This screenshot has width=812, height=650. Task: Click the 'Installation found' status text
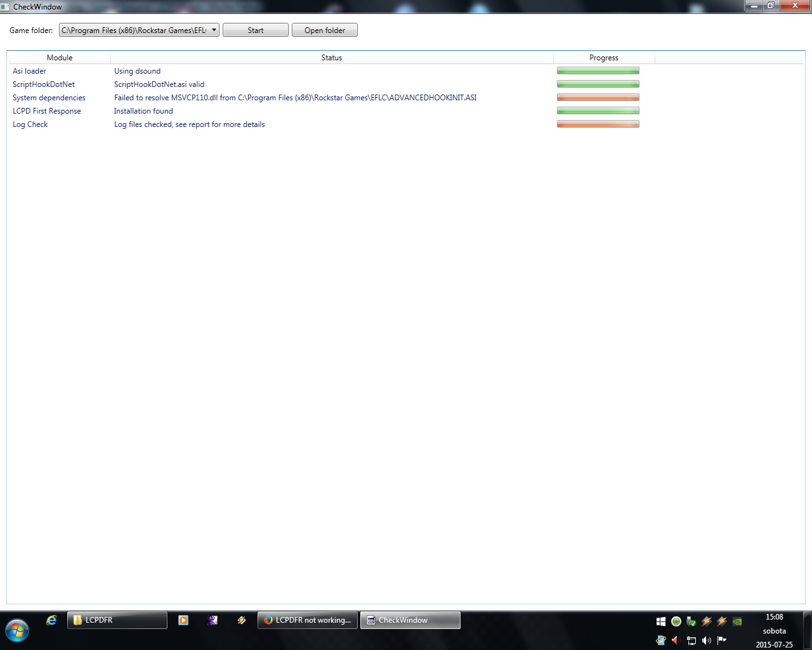point(143,111)
